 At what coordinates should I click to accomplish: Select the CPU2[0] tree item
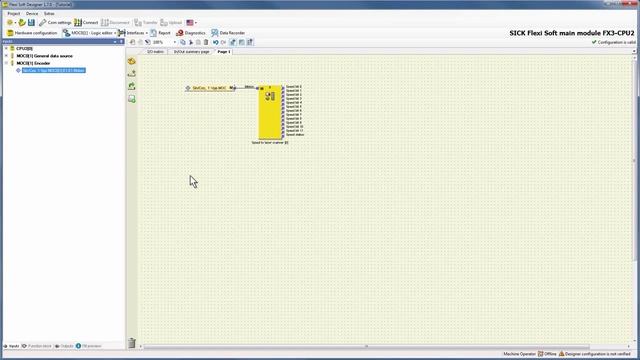tap(24, 48)
